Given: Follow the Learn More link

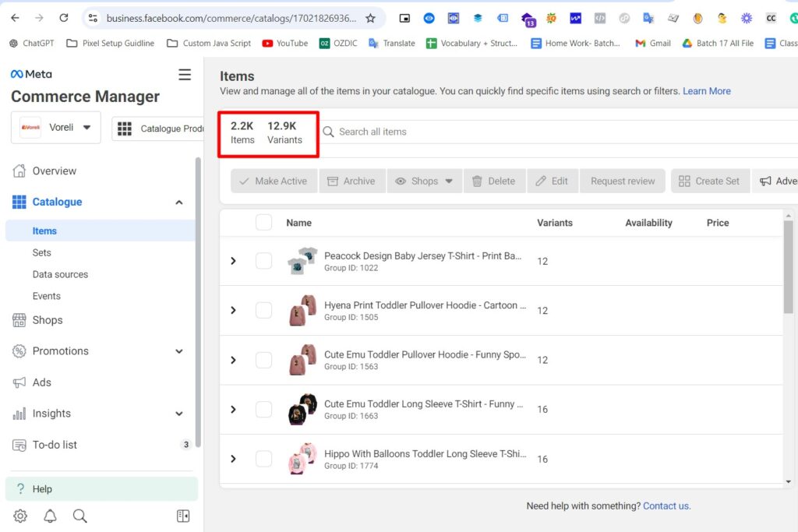Looking at the screenshot, I should coord(706,91).
